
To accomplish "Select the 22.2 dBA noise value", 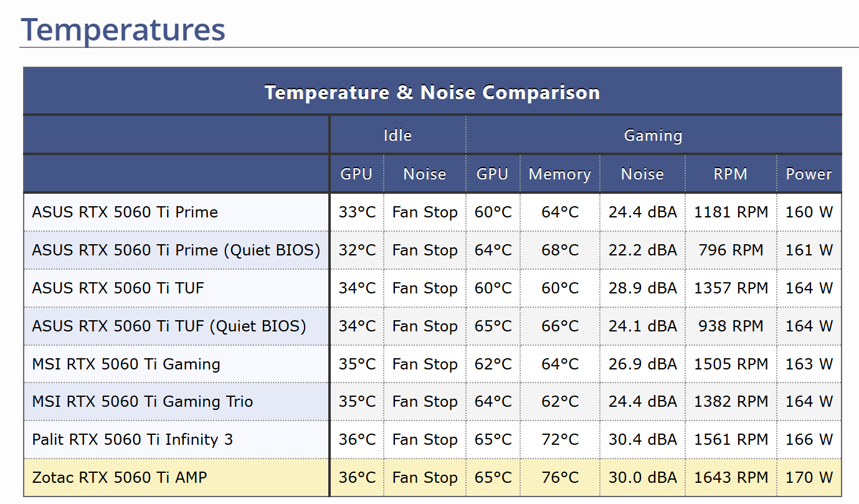I will 642,250.
